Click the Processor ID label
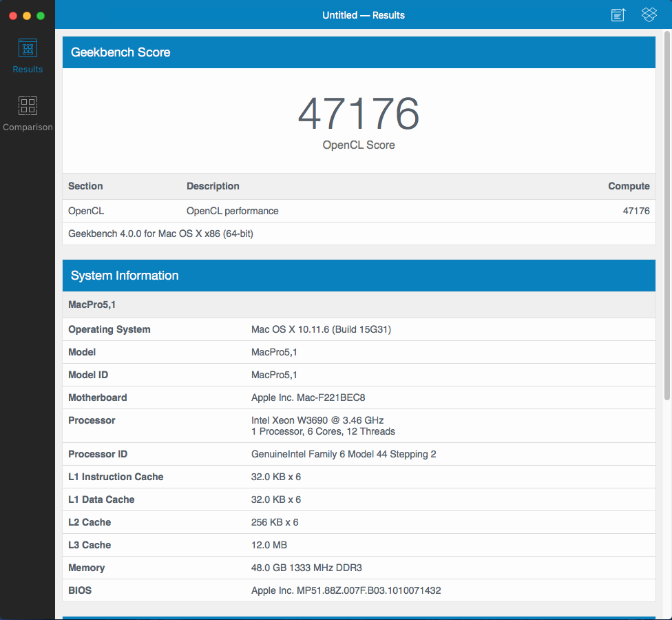 [98, 454]
